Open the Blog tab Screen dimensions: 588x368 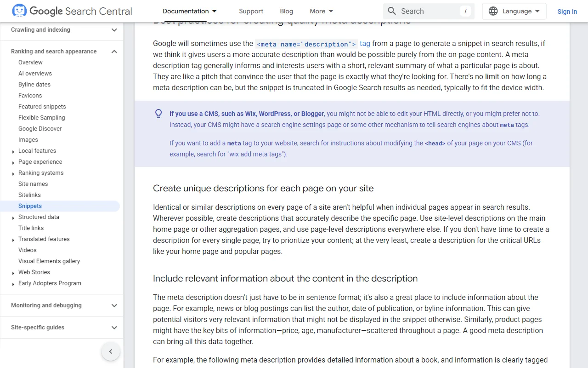click(287, 11)
